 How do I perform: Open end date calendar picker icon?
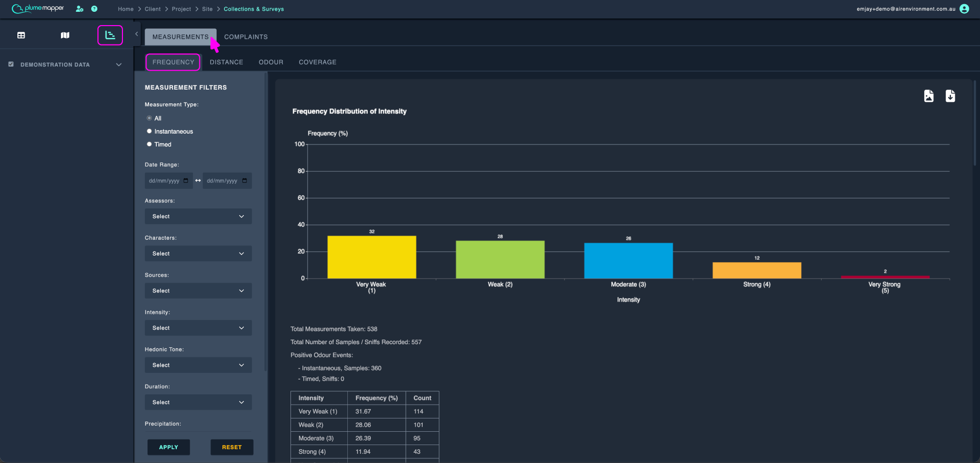(x=244, y=181)
